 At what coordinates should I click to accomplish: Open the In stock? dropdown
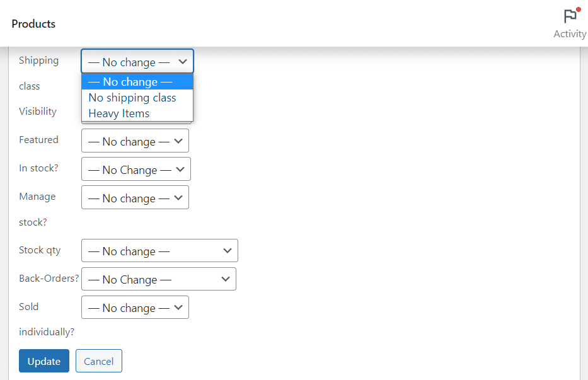pos(135,169)
